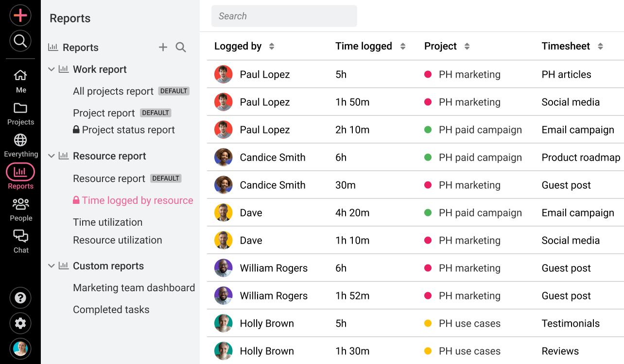This screenshot has width=624, height=364.
Task: Collapse the Work report section
Action: click(x=52, y=69)
